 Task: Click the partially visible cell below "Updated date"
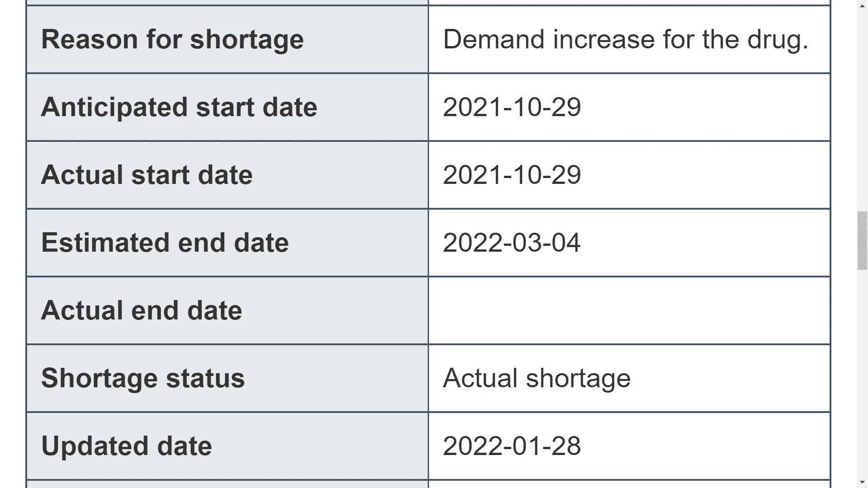pyautogui.click(x=227, y=484)
